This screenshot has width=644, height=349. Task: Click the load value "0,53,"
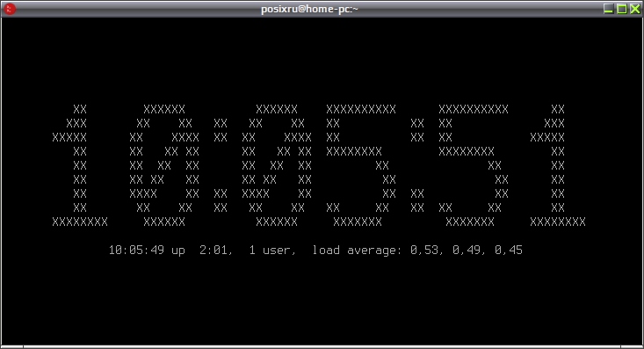(427, 251)
